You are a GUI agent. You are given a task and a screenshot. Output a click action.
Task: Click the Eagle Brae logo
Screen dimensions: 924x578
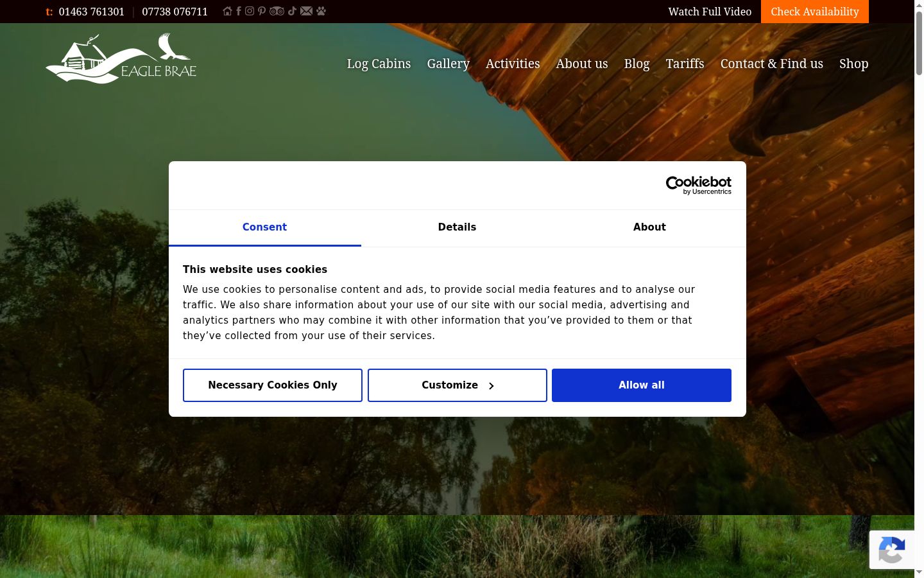(x=121, y=58)
